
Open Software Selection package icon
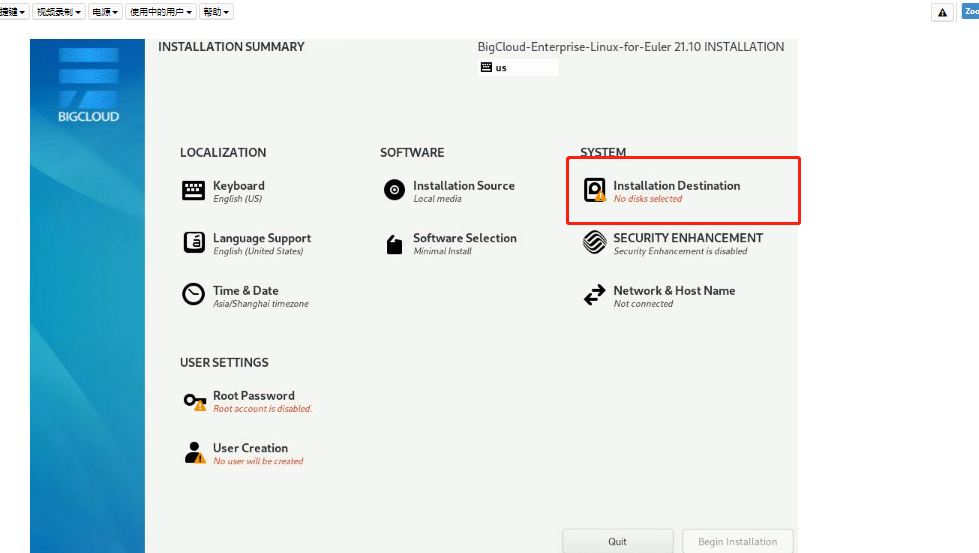pyautogui.click(x=394, y=244)
